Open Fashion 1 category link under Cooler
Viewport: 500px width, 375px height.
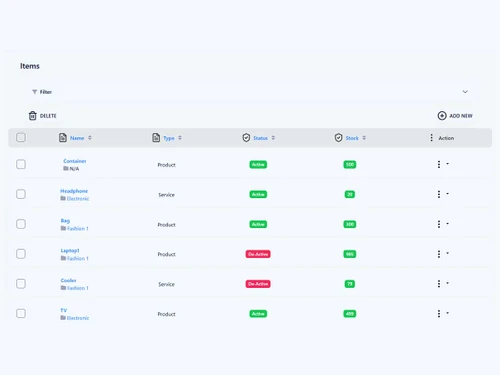click(x=78, y=288)
